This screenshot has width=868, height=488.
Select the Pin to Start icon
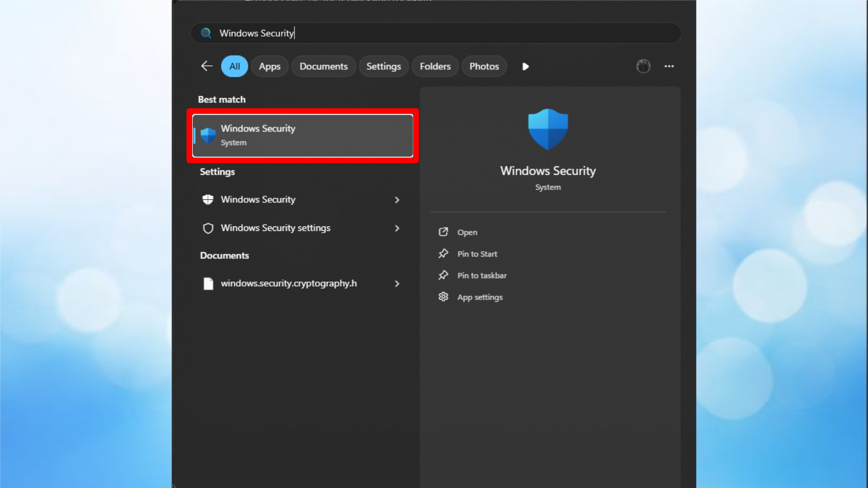tap(444, 253)
